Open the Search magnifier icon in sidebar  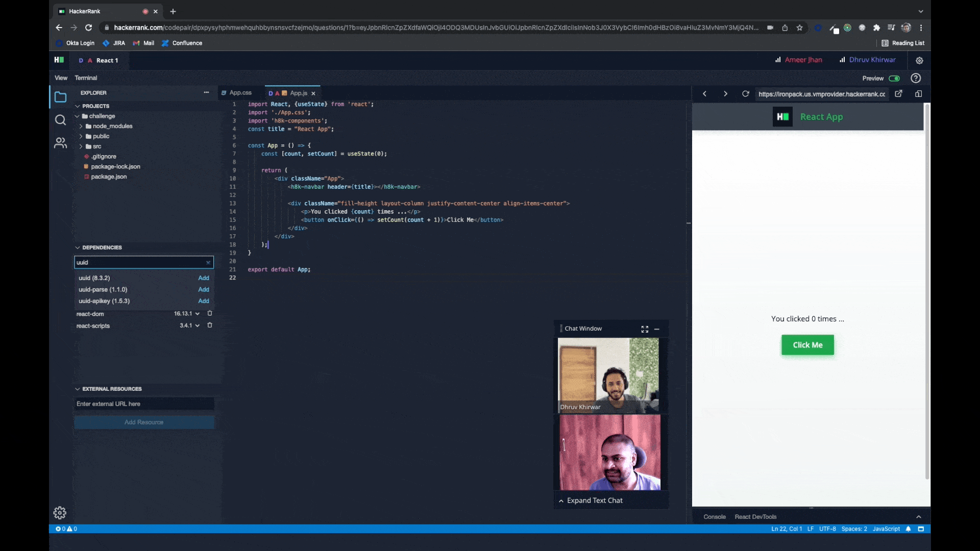(60, 120)
